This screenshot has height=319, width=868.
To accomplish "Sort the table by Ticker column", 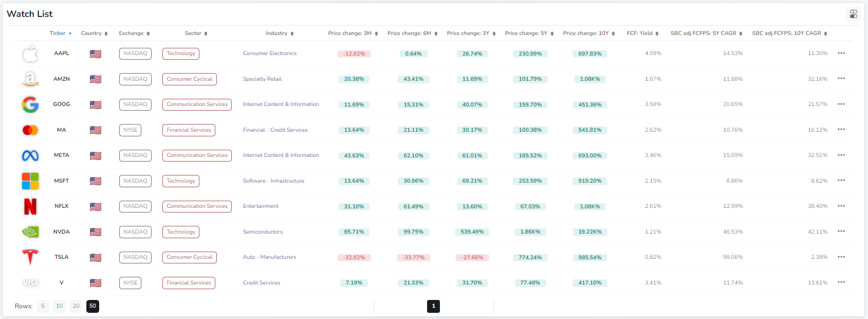I will point(61,33).
